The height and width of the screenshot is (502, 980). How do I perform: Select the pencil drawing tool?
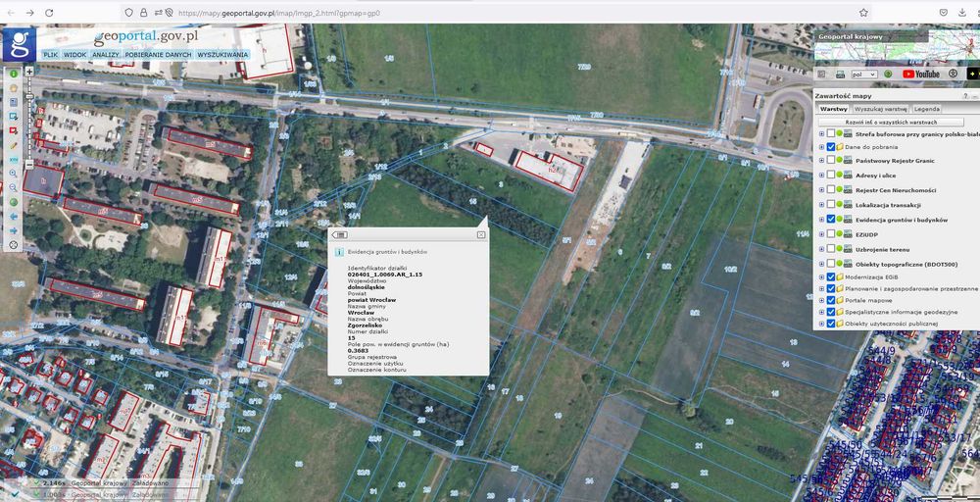pos(14,146)
